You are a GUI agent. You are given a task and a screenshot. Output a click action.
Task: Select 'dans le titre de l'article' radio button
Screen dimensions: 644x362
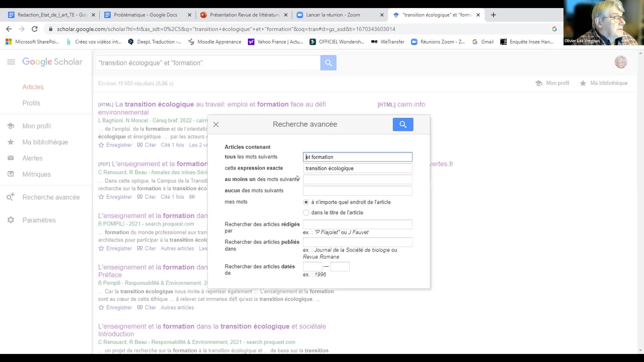coord(306,213)
